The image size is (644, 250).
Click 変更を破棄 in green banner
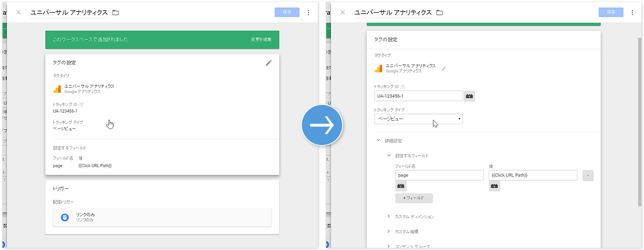(261, 40)
